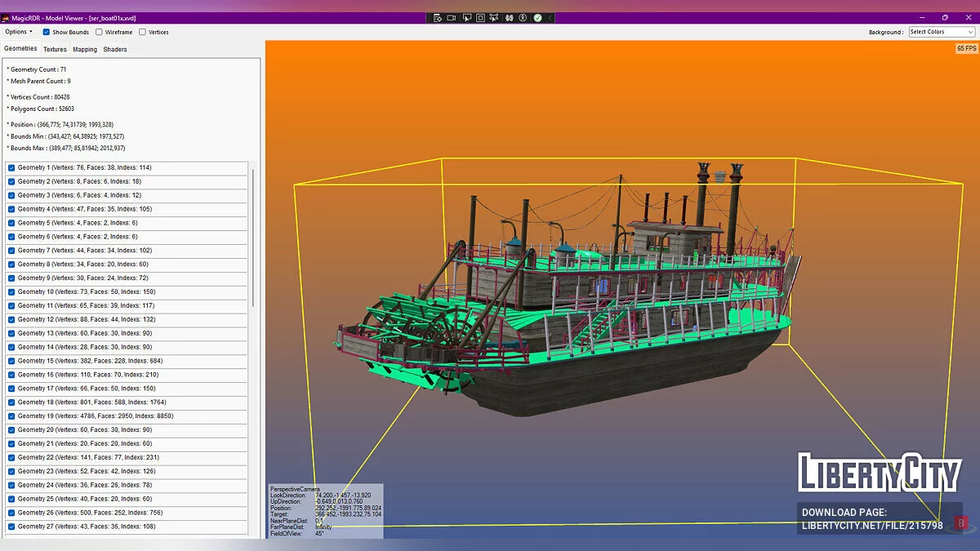The width and height of the screenshot is (980, 551).
Task: Switch to the Shaders tab
Action: tap(115, 50)
